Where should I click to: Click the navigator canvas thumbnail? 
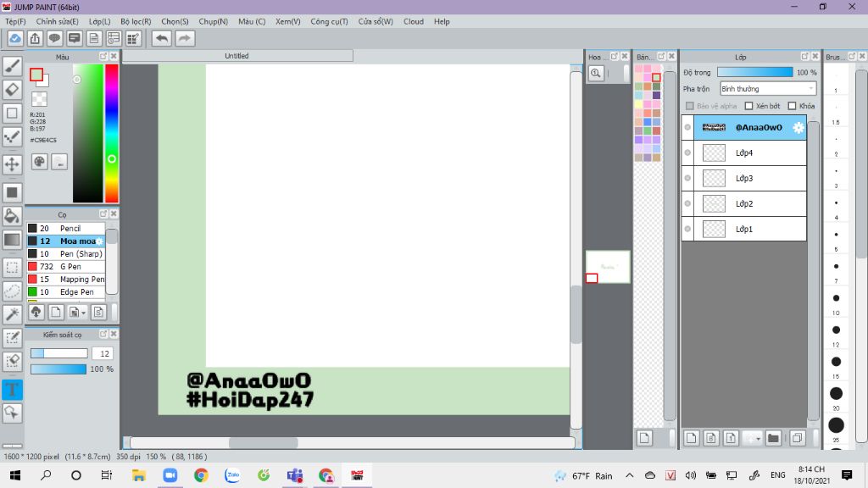(x=608, y=267)
